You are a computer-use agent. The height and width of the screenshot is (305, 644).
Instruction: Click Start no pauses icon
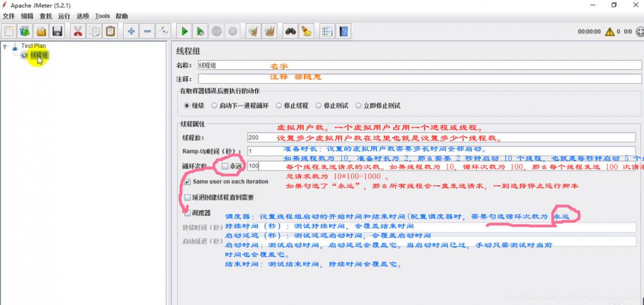pos(200,31)
